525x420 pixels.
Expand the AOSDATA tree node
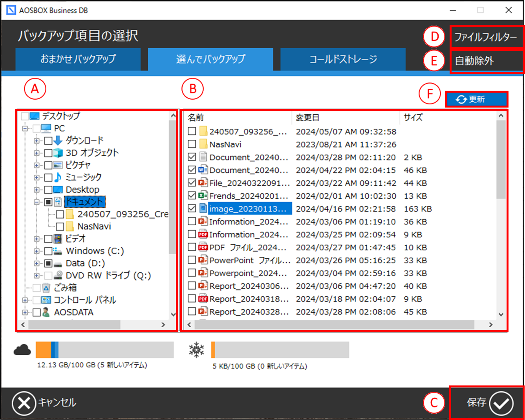coord(25,312)
